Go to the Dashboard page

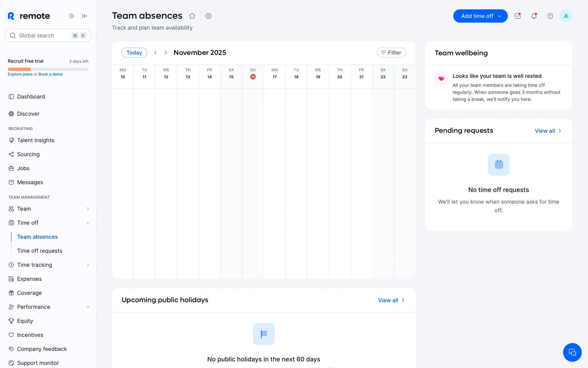31,97
